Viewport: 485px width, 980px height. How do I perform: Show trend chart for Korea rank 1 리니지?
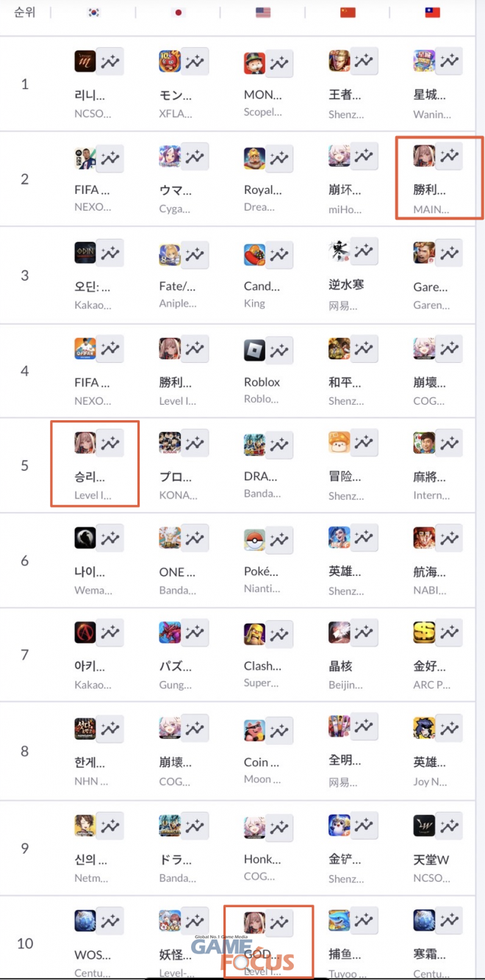pos(110,62)
